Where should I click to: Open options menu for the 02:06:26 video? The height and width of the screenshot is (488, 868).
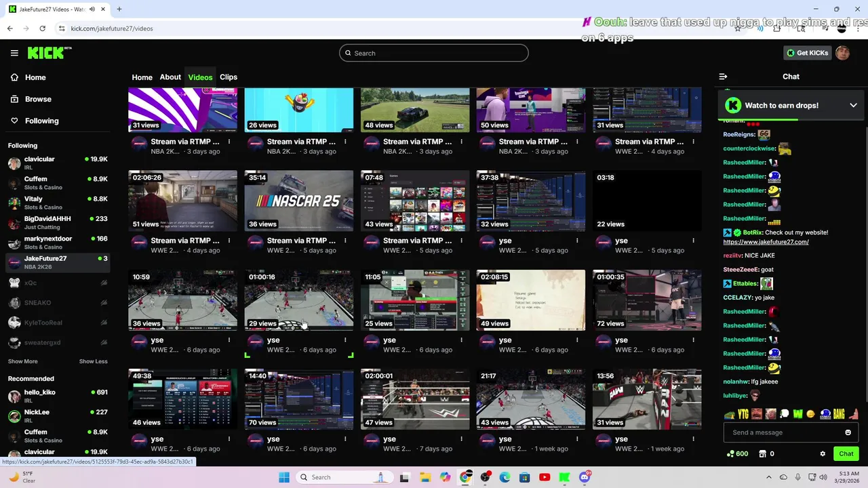tap(229, 241)
